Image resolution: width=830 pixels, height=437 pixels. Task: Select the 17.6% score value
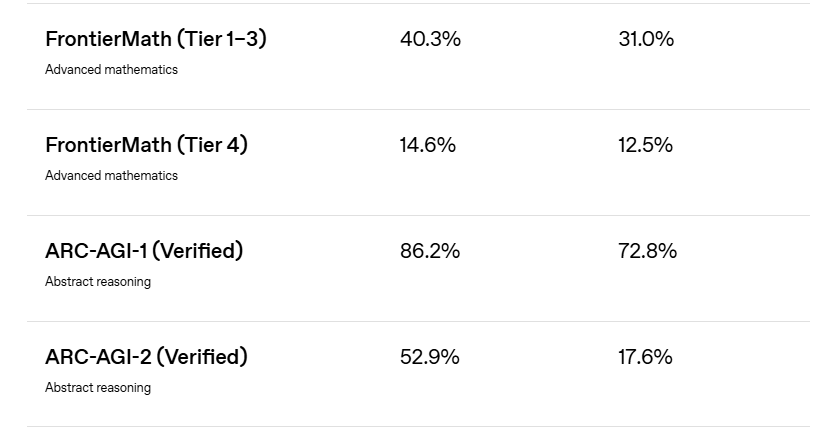click(x=646, y=357)
